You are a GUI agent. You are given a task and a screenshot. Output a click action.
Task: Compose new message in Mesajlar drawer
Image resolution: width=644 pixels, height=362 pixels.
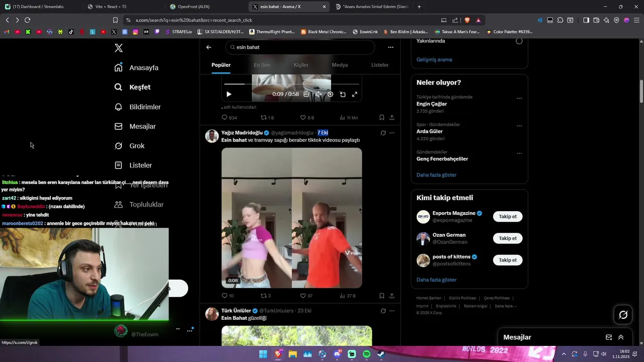pos(609,337)
